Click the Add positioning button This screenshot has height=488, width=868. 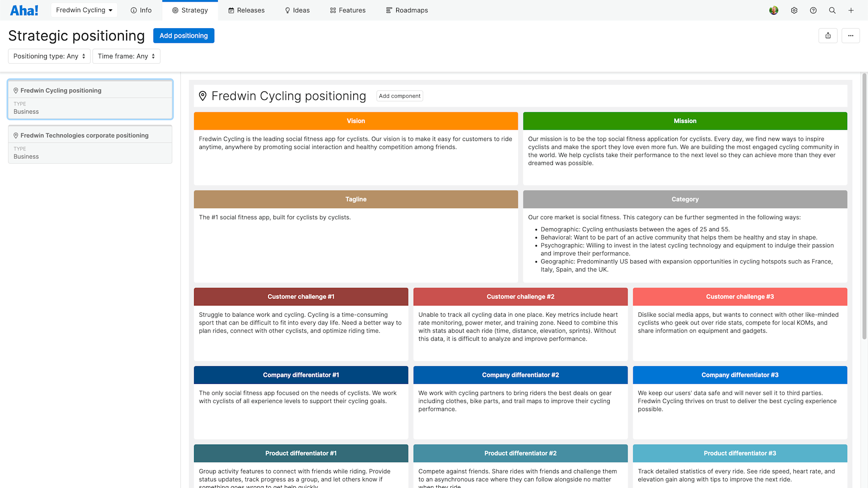coord(184,36)
